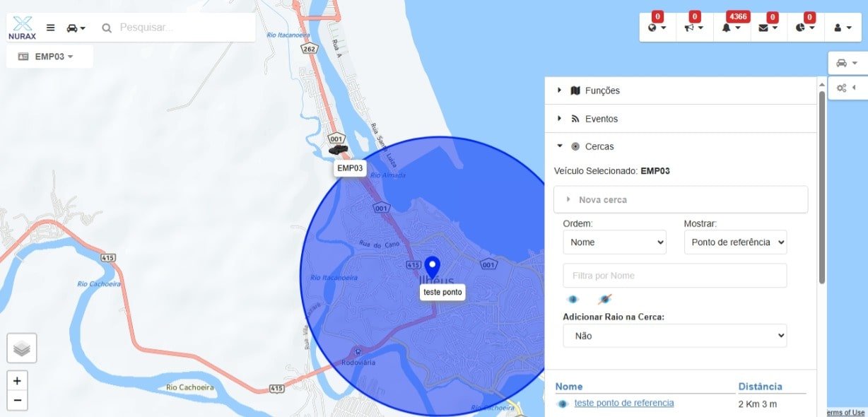Open the teste ponto de referencia link
Viewport: 868px width, 417px height.
coord(623,403)
